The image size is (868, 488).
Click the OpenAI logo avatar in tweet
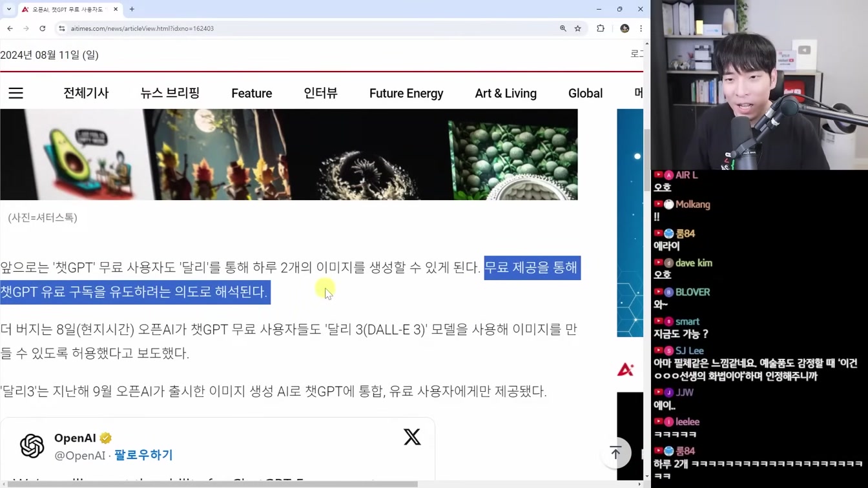[32, 445]
